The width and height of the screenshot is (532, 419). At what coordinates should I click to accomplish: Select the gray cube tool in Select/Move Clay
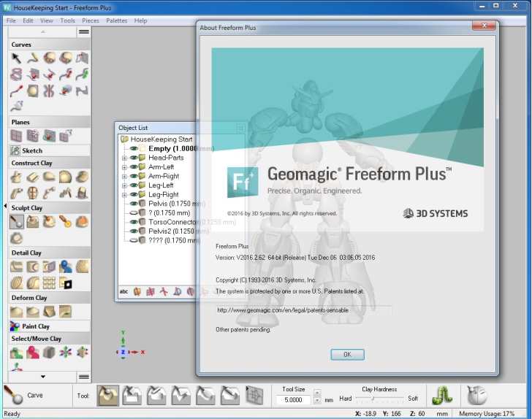[x=49, y=353]
